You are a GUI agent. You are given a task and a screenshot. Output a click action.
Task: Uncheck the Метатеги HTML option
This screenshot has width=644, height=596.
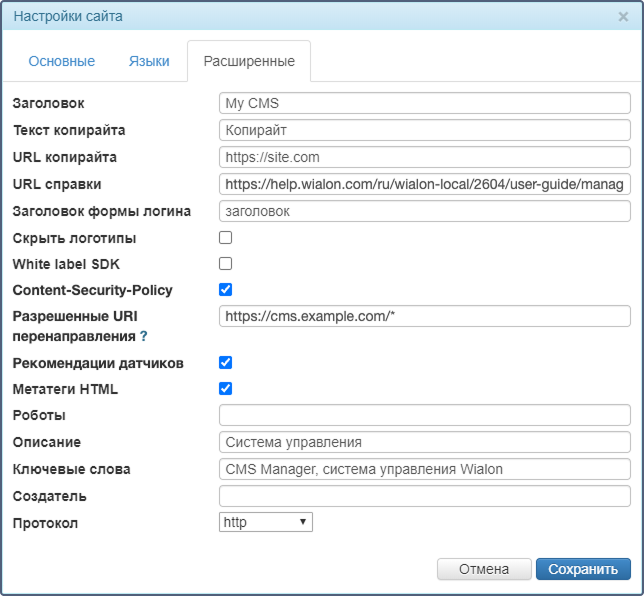(x=225, y=389)
